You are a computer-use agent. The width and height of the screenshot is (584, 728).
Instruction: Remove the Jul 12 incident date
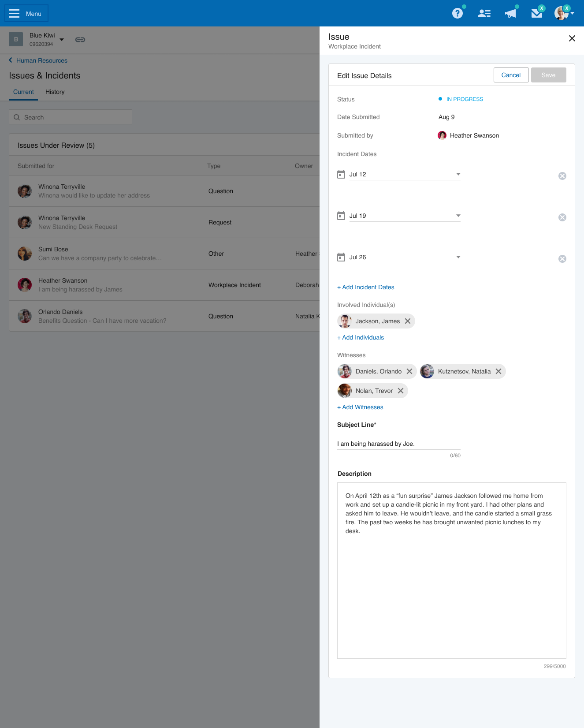562,176
